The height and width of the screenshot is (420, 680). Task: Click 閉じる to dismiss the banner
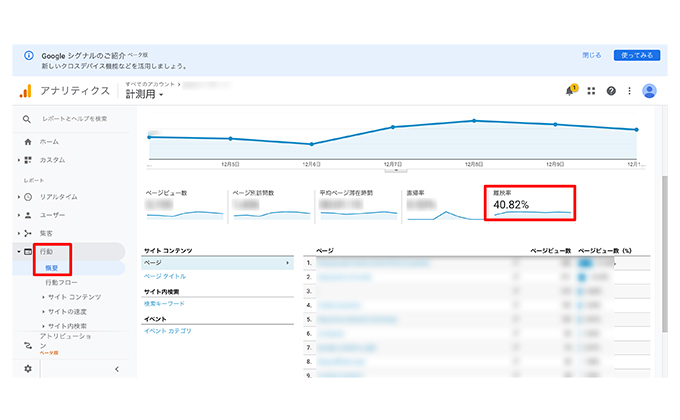592,55
